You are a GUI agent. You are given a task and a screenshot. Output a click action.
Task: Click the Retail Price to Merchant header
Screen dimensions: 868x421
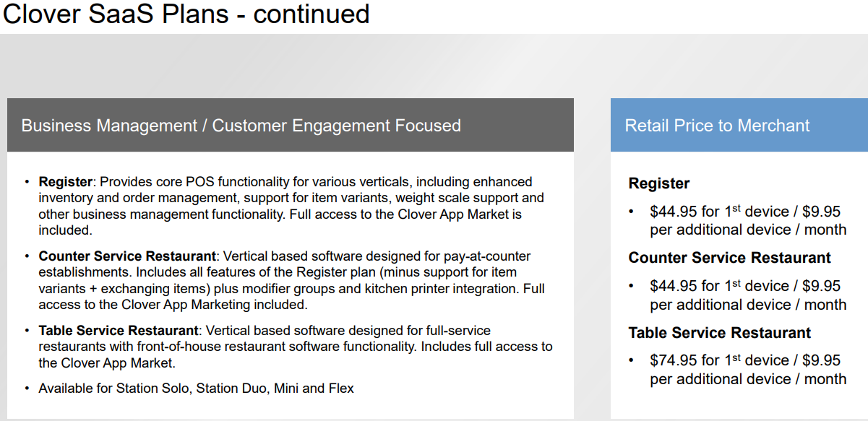(717, 126)
